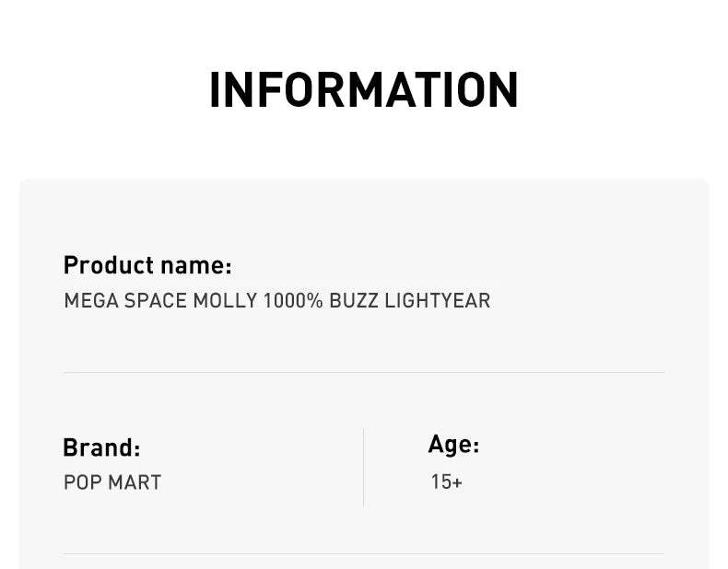Viewport: 728px width, 569px height.
Task: Click the 'Product name:' label
Action: (x=147, y=265)
